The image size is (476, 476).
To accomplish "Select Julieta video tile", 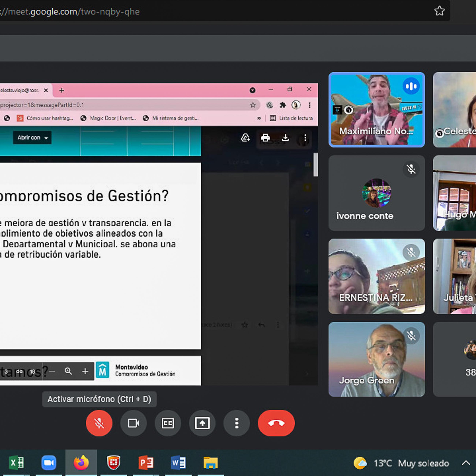I will 455,276.
